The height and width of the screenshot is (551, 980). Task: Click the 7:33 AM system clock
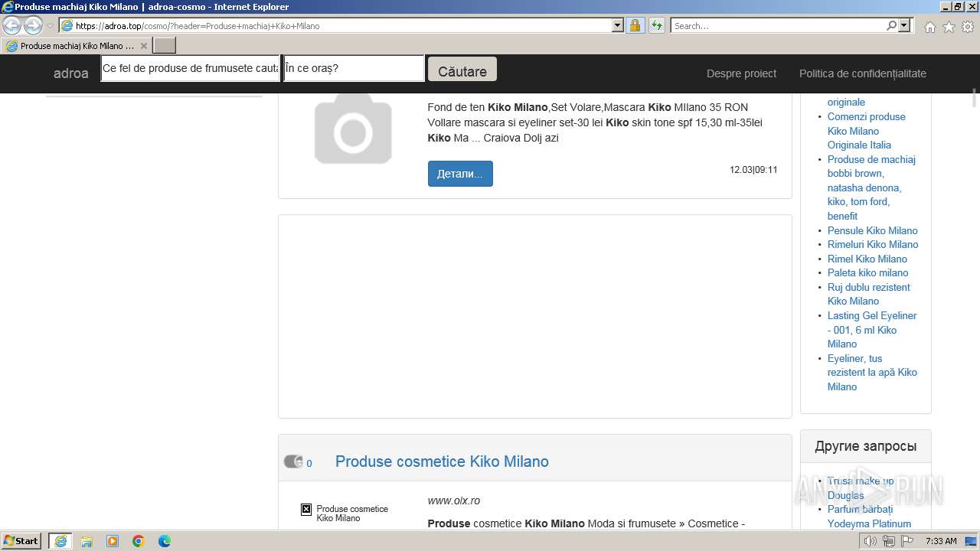(x=941, y=541)
